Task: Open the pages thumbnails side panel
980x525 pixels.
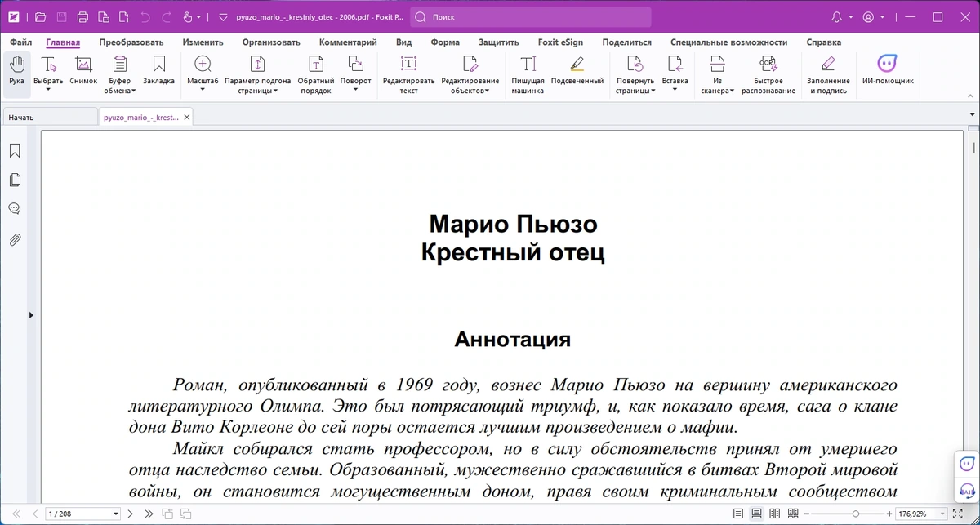Action: [15, 180]
